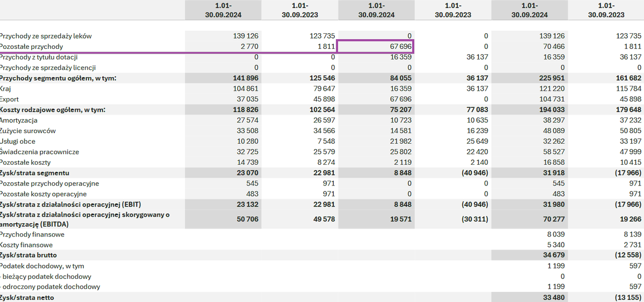Click the 'Pozostałe przychody' row label
The image size is (644, 302).
point(31,47)
